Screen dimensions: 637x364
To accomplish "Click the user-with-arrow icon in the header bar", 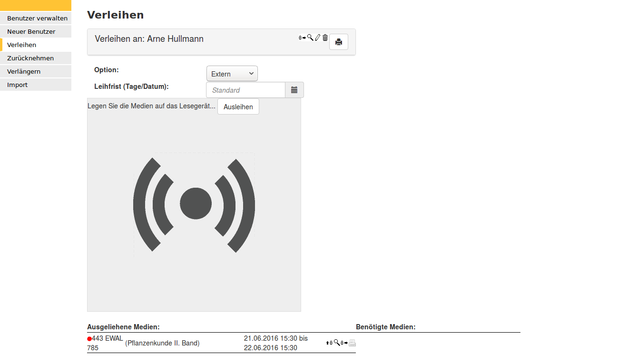I will pos(301,38).
